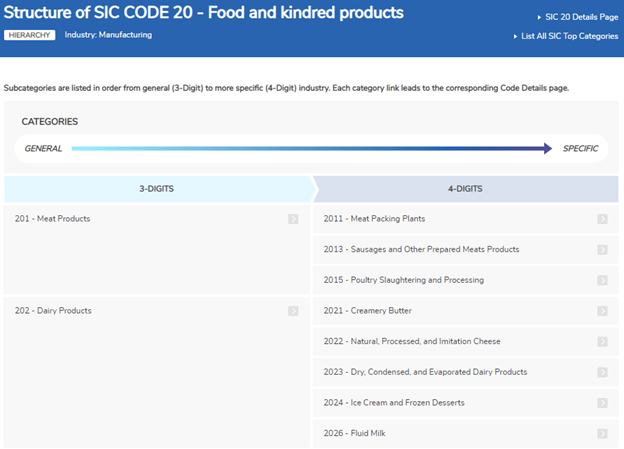The height and width of the screenshot is (449, 624).
Task: Open 2022 - Natural, Processed, Imitation Cheese
Action: click(412, 341)
